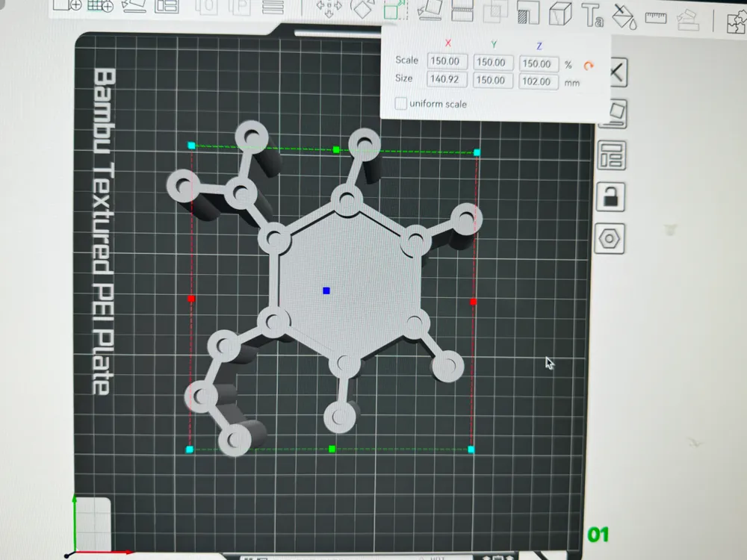Select the Move tool with four arrows
747x560 pixels.
pos(329,8)
